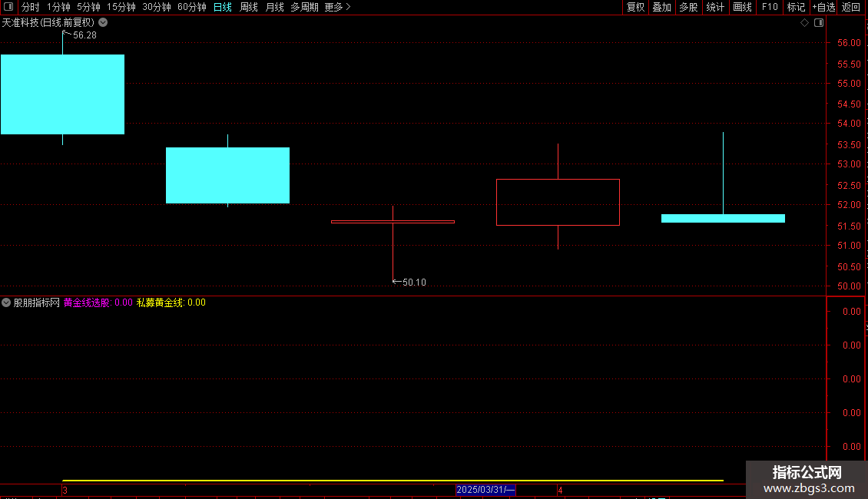Viewport: 868px width, 499px height.
Task: Select the 30分钟 period tab
Action: tap(156, 7)
